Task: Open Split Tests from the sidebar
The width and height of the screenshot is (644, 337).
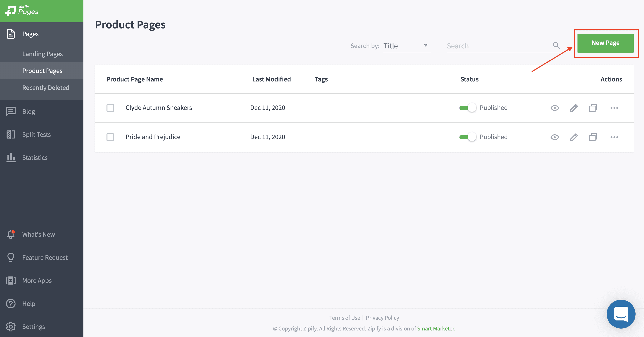Action: pos(36,135)
